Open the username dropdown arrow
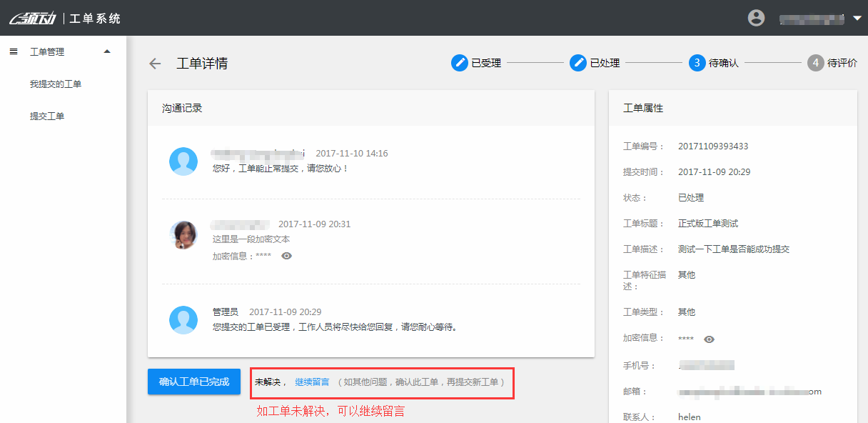 [857, 18]
